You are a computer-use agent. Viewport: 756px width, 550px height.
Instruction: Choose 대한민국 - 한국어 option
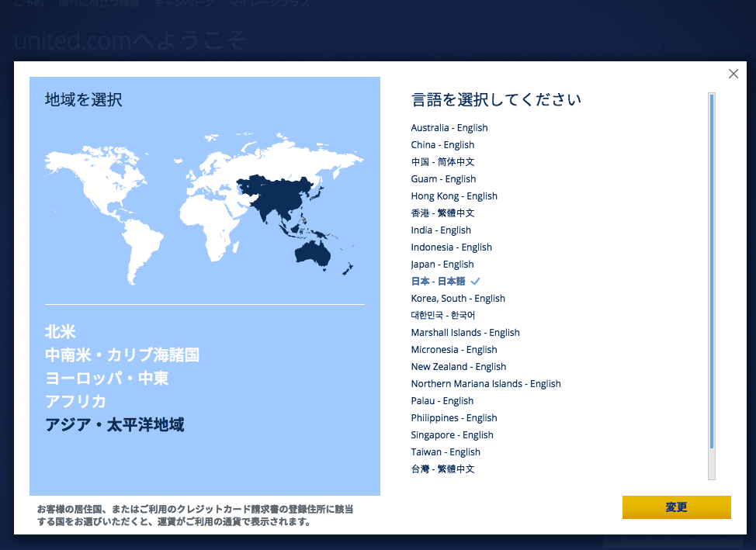[x=443, y=316]
